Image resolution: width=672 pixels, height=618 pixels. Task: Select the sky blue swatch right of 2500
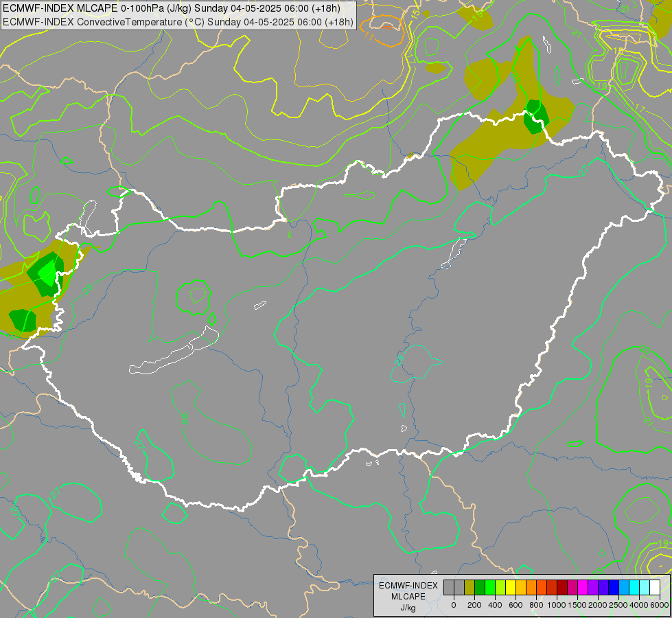[624, 587]
